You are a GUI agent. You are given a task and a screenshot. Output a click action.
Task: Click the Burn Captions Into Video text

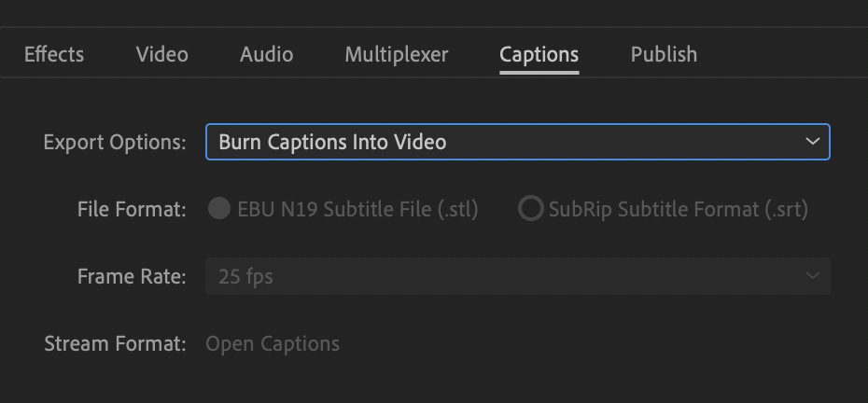332,143
